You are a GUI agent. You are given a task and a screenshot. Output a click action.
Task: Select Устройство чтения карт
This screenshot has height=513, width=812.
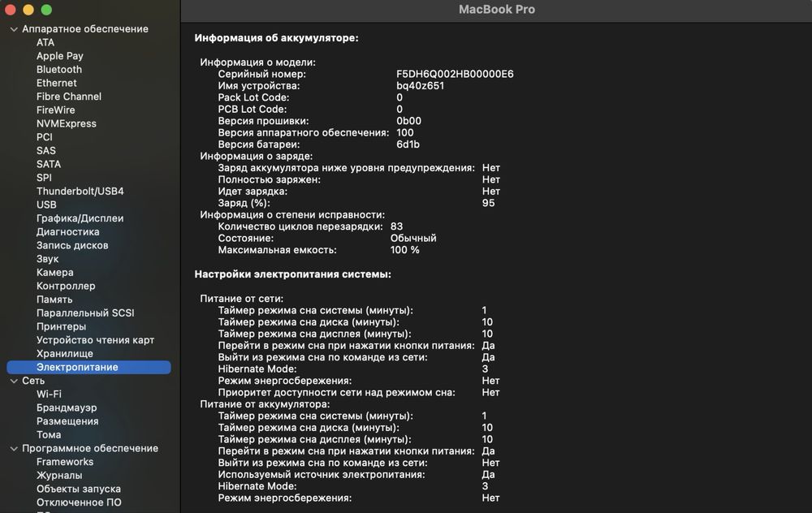(95, 340)
